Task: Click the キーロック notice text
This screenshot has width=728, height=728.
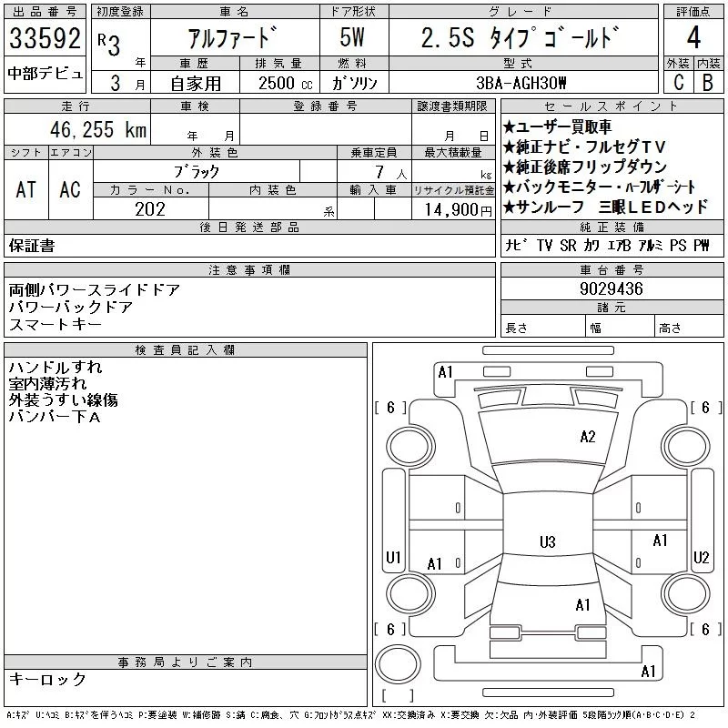Action: [47, 679]
